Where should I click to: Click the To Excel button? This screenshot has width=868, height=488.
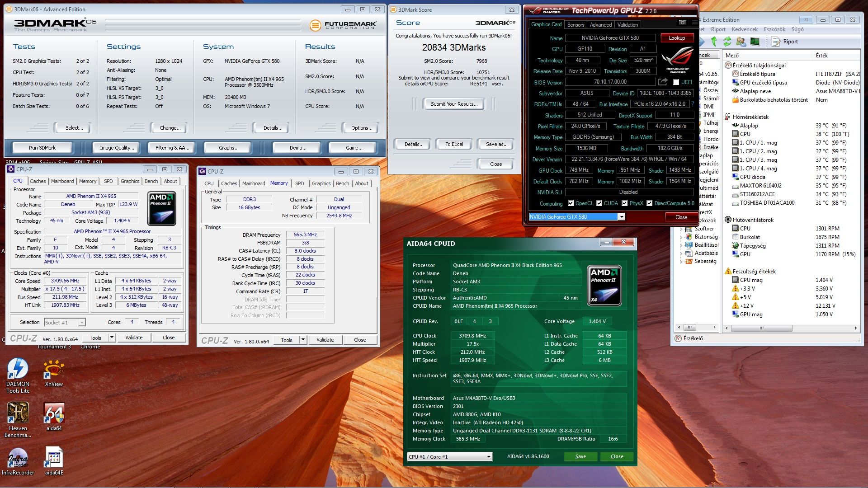click(454, 144)
